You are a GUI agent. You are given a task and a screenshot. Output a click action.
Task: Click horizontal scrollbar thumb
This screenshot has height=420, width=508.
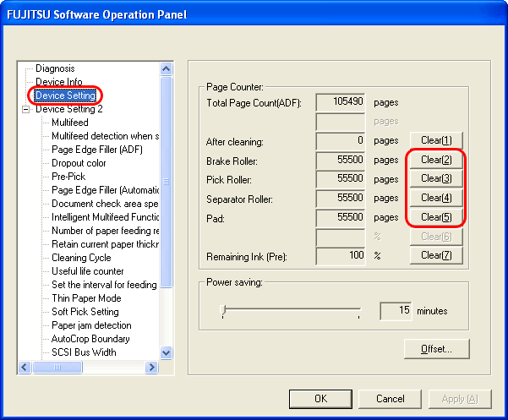pos(57,368)
